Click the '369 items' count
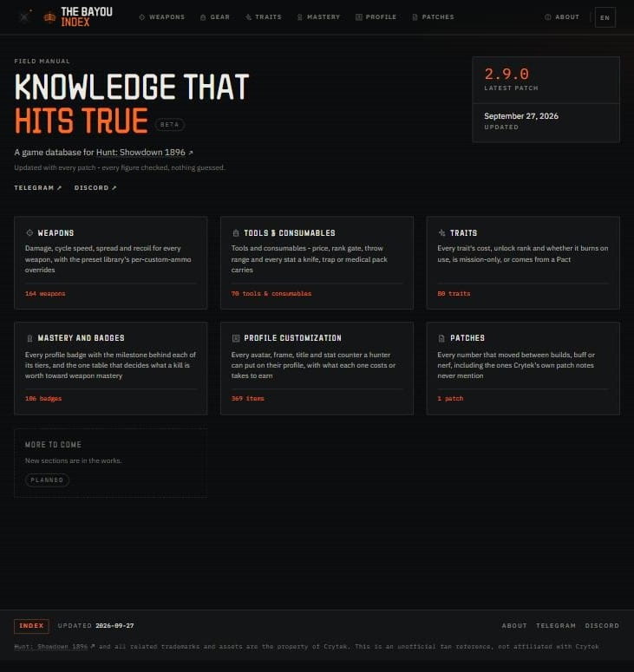Viewport: 634px width, 672px height. (x=248, y=399)
